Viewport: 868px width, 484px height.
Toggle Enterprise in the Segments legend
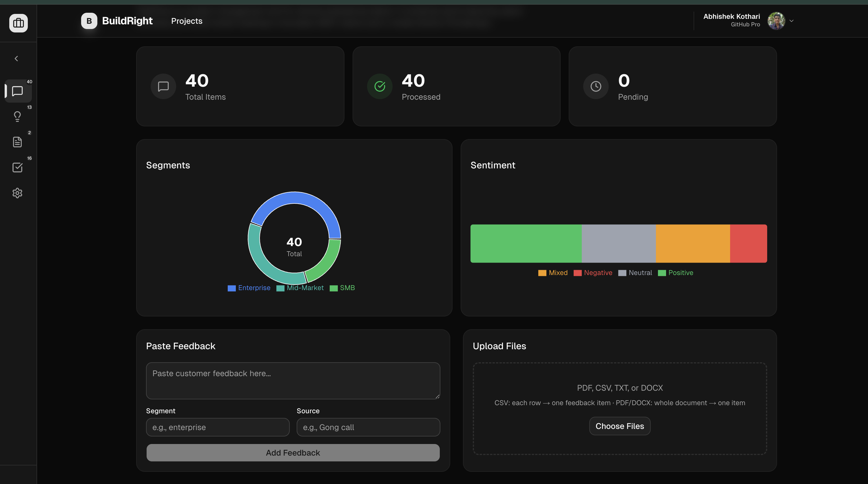click(249, 288)
